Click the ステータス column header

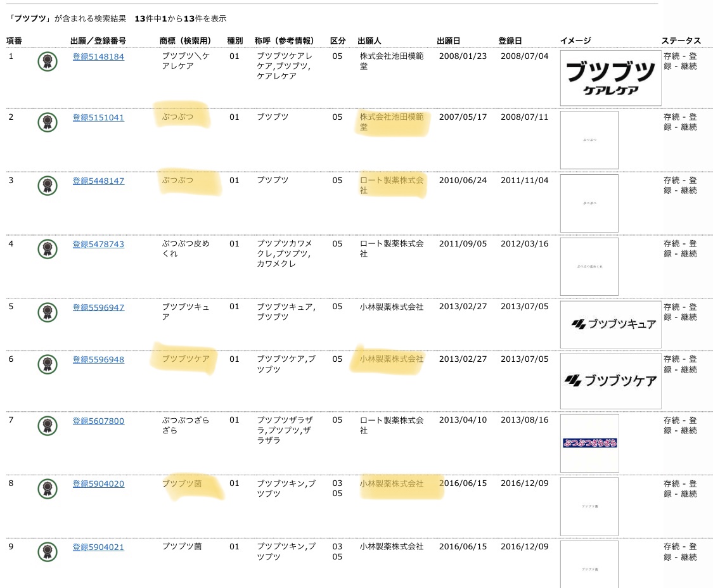681,41
